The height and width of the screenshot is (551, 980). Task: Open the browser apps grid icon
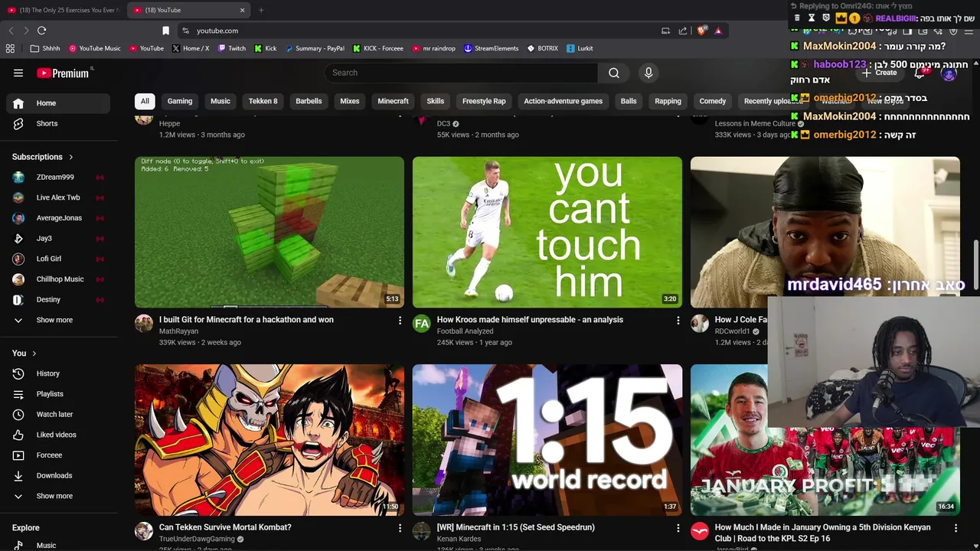pos(10,48)
